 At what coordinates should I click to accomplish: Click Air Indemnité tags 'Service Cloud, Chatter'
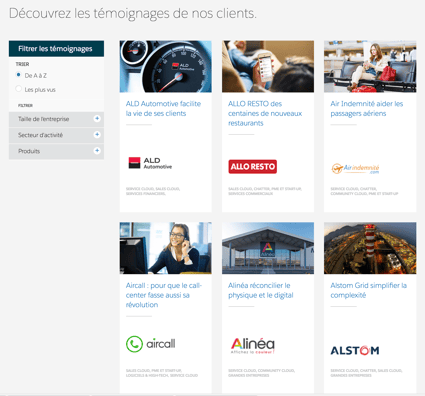pyautogui.click(x=364, y=191)
